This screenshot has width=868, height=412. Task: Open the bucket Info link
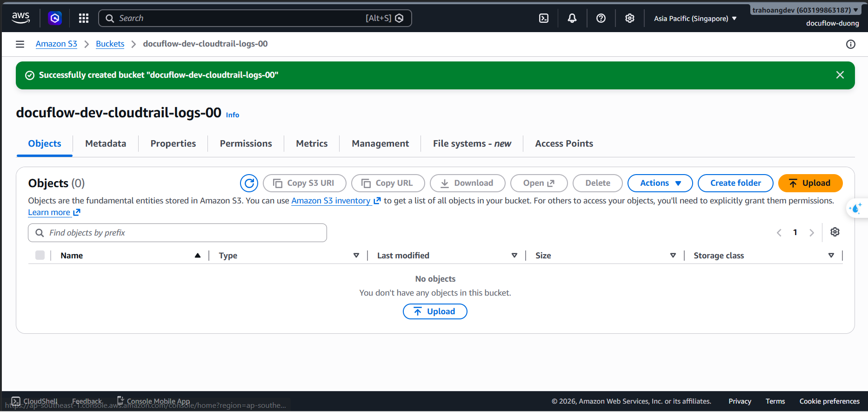(233, 115)
